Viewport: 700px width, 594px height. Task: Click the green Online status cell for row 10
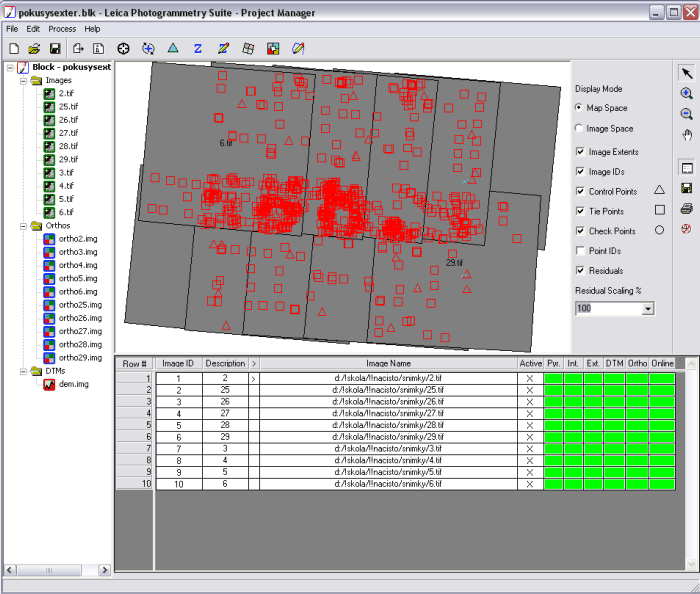(662, 484)
